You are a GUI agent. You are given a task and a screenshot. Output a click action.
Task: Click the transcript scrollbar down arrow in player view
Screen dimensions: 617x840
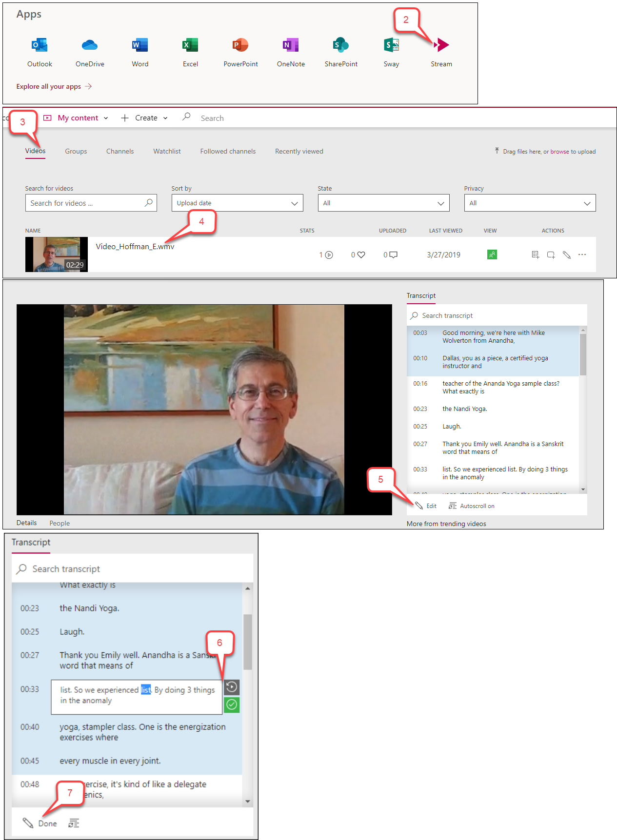583,489
